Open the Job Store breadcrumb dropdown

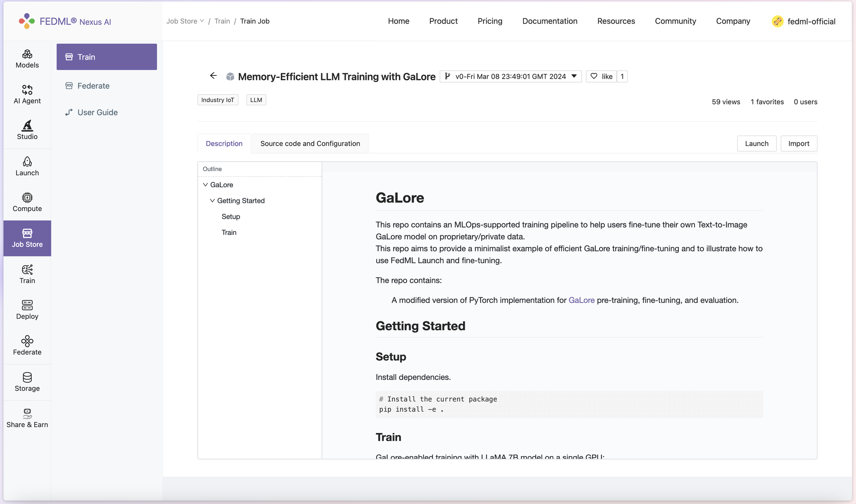(x=185, y=21)
